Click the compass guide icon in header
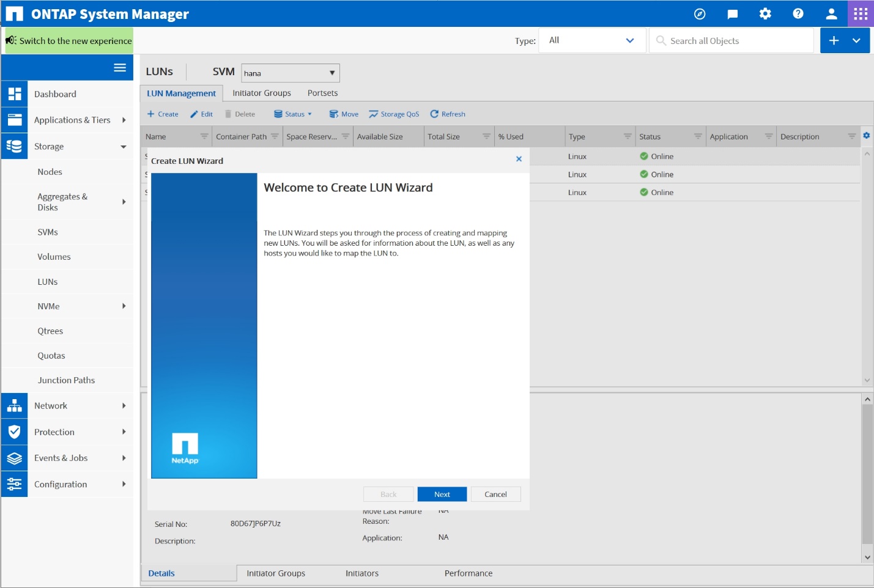The height and width of the screenshot is (588, 874). pos(700,13)
